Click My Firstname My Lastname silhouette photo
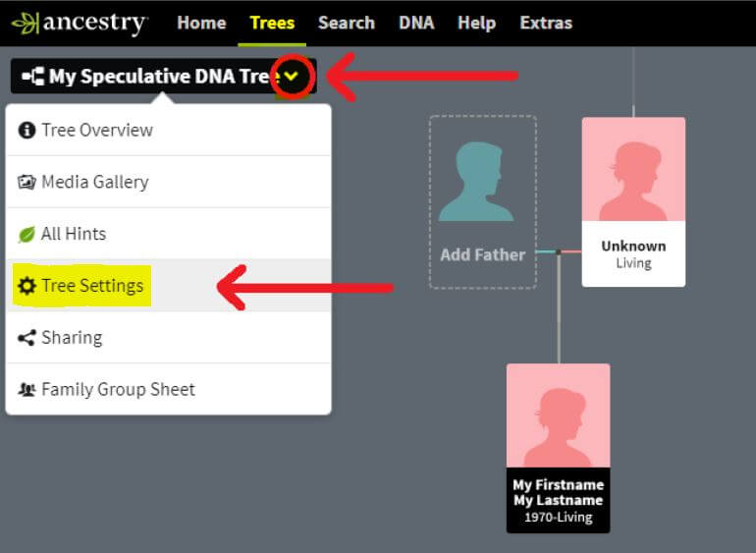The image size is (756, 553). click(x=559, y=415)
